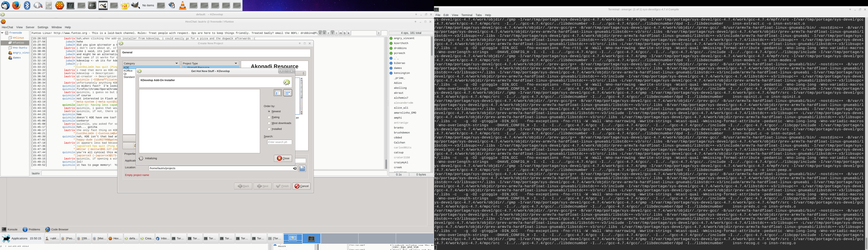Close the Get Hot New Stuff dialog
The width and height of the screenshot is (868, 250).
point(283,159)
